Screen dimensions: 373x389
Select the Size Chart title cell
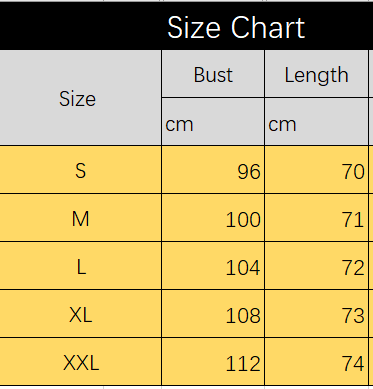(x=186, y=26)
